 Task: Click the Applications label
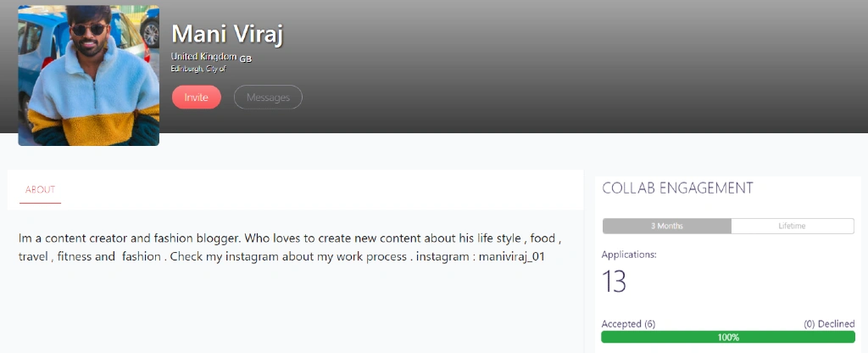click(x=629, y=255)
